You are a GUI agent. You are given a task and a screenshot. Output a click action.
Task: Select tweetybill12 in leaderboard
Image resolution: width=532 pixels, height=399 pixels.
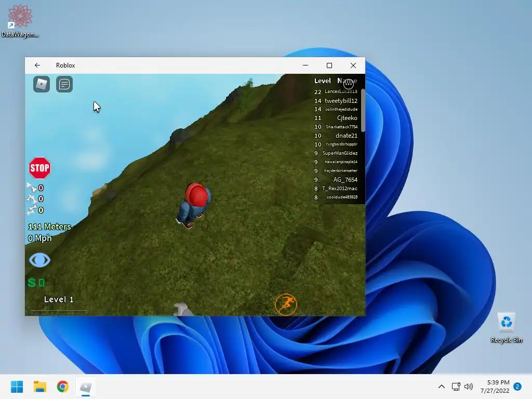coord(341,101)
